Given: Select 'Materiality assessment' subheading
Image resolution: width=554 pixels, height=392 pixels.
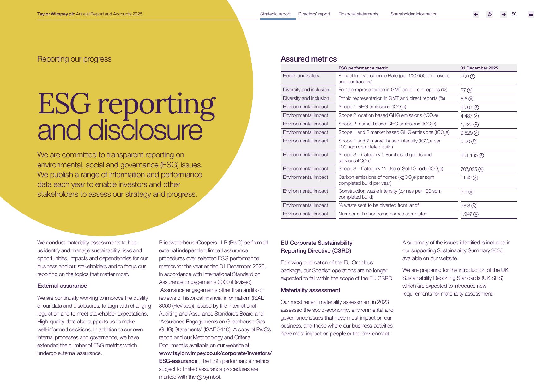Looking at the screenshot, I should tap(310, 290).
